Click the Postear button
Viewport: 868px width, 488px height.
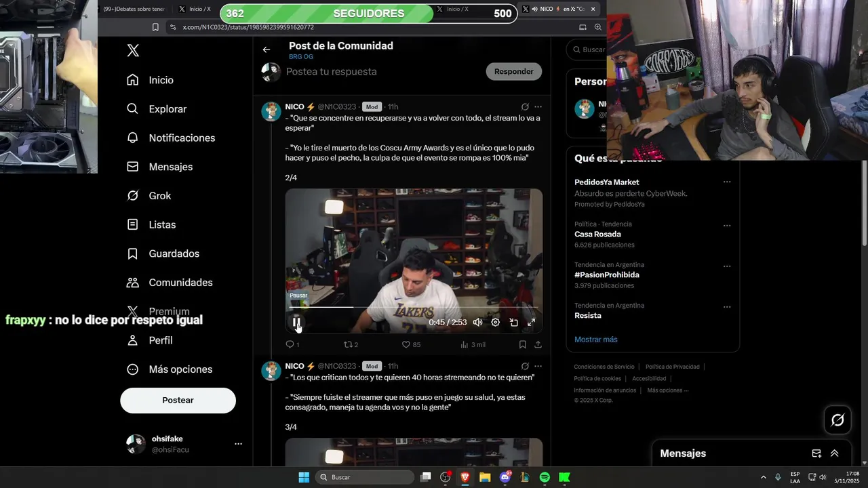[178, 401]
